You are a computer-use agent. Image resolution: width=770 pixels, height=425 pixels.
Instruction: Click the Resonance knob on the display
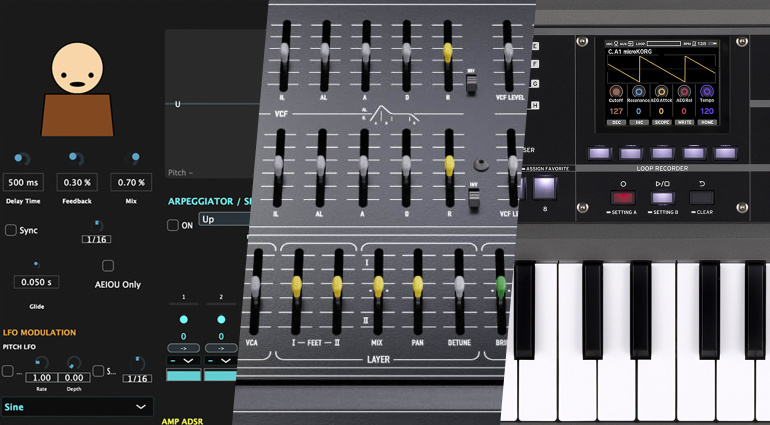639,92
